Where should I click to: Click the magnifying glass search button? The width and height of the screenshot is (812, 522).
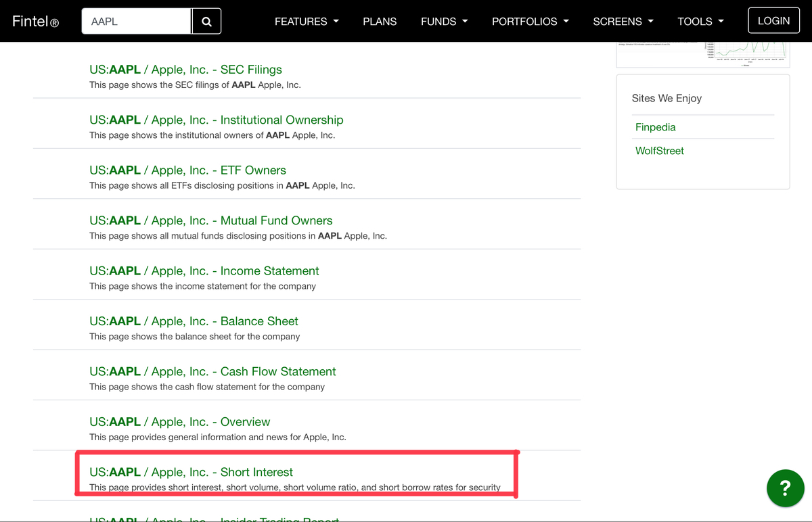click(x=206, y=22)
